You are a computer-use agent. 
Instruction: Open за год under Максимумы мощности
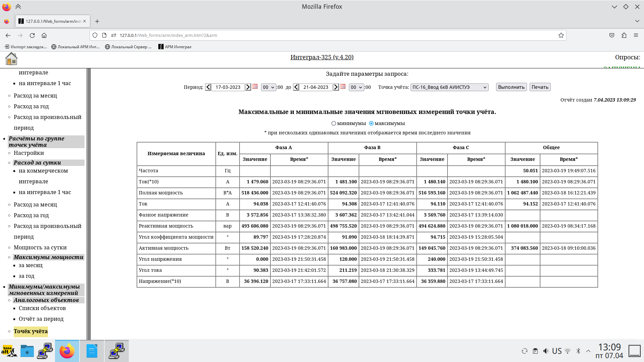tap(26, 276)
